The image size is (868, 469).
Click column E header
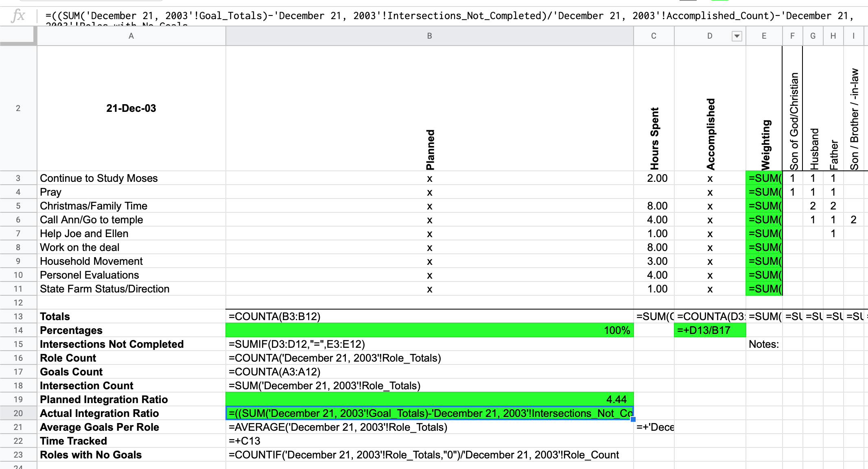[764, 36]
